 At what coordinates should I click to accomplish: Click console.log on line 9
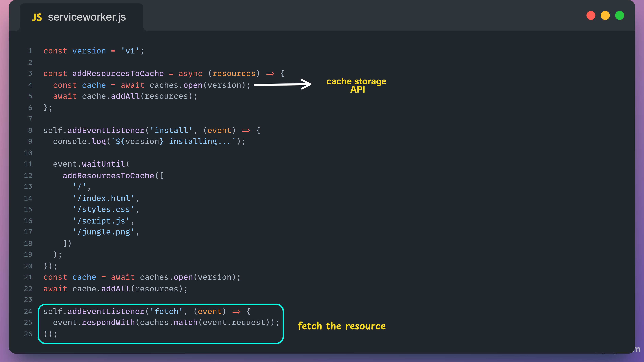(x=80, y=141)
